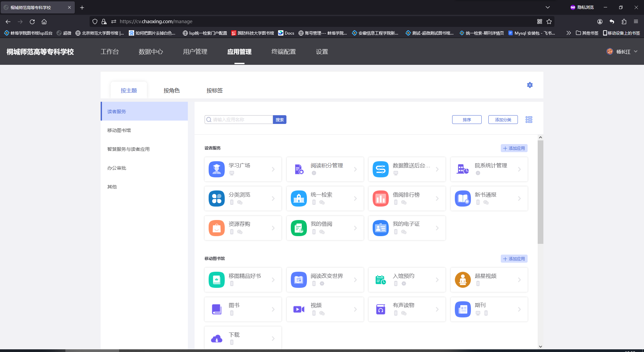This screenshot has height=352, width=644.
Task: Switch to the 按角色 tab
Action: (x=171, y=90)
